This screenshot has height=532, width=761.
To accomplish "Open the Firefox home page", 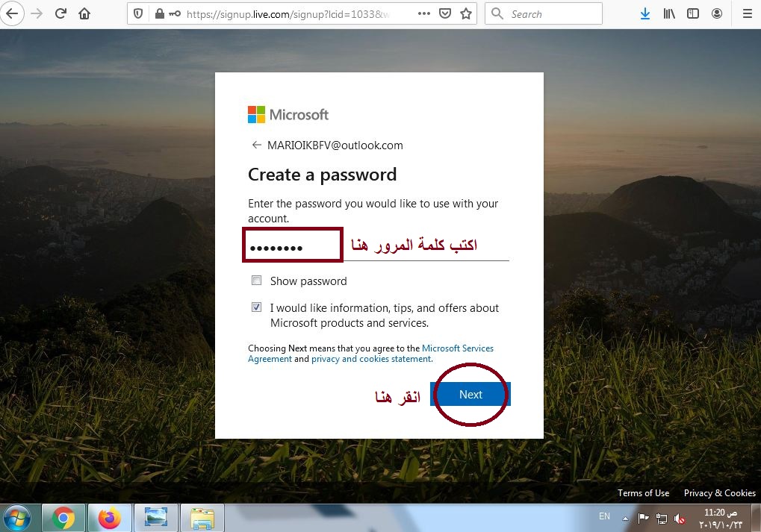I will pyautogui.click(x=84, y=13).
